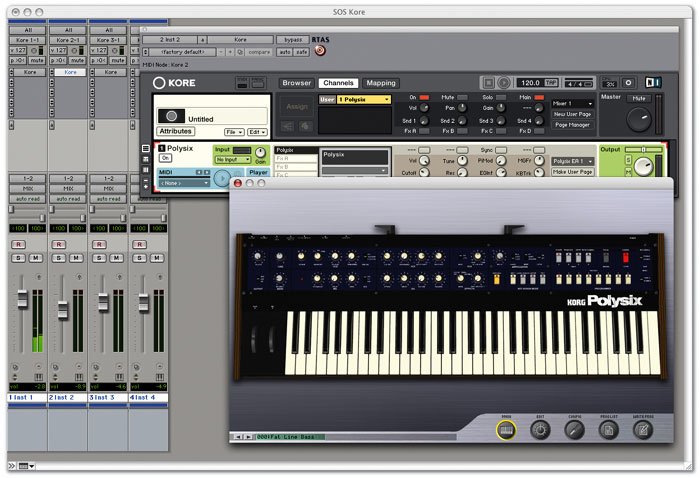This screenshot has height=478, width=700.
Task: Open the Polysix Program List icon
Action: pos(608,430)
